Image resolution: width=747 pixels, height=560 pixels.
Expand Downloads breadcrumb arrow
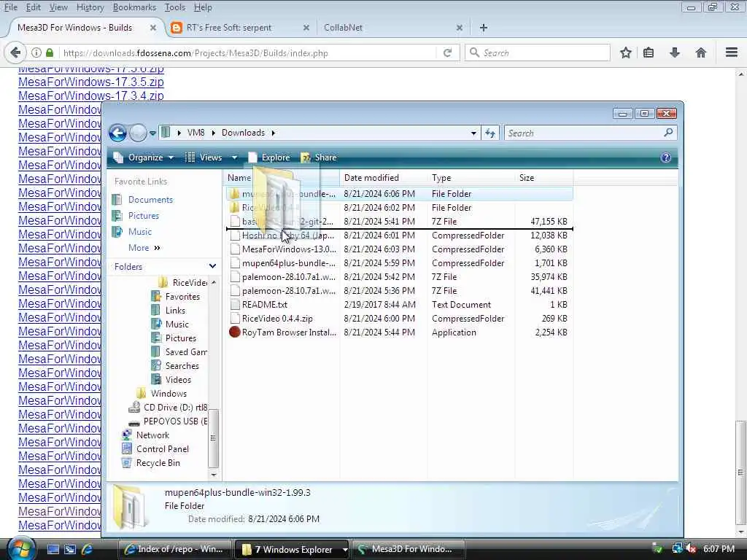pyautogui.click(x=274, y=133)
